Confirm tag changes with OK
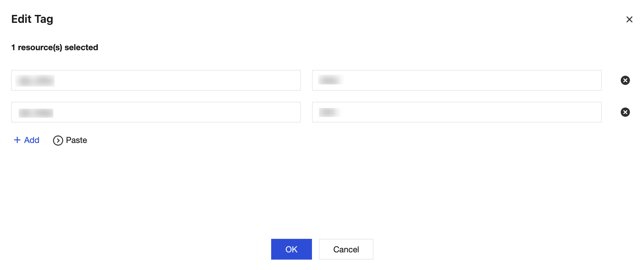The width and height of the screenshot is (644, 270). pos(291,249)
